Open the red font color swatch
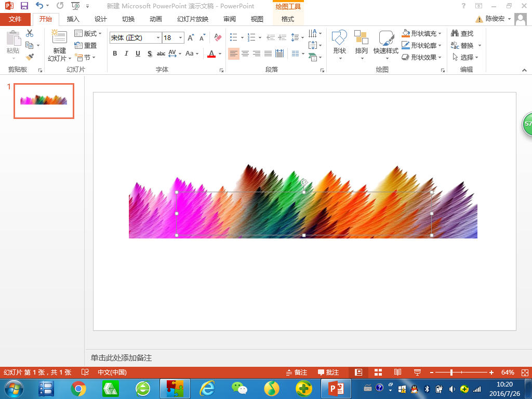Screen dimensions: 532x399 click(x=211, y=54)
